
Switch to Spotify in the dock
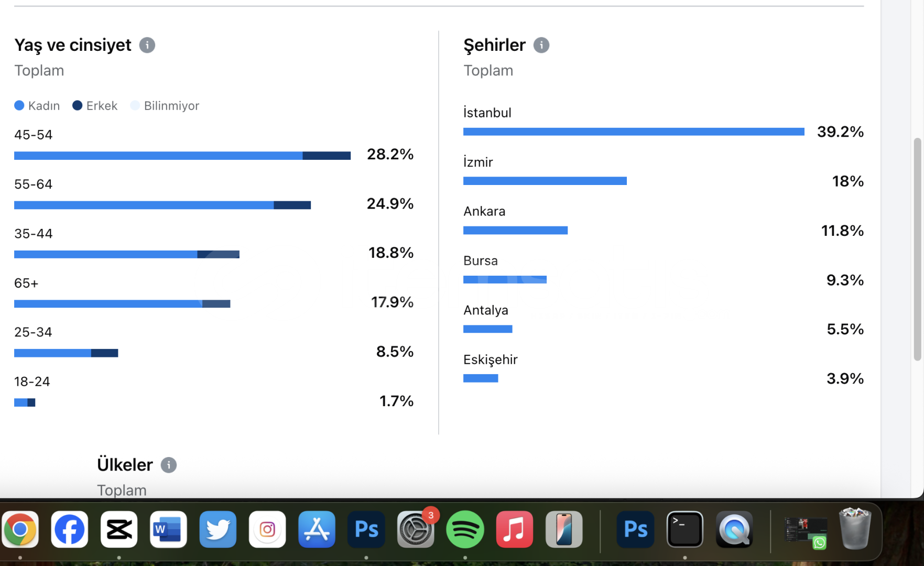465,529
